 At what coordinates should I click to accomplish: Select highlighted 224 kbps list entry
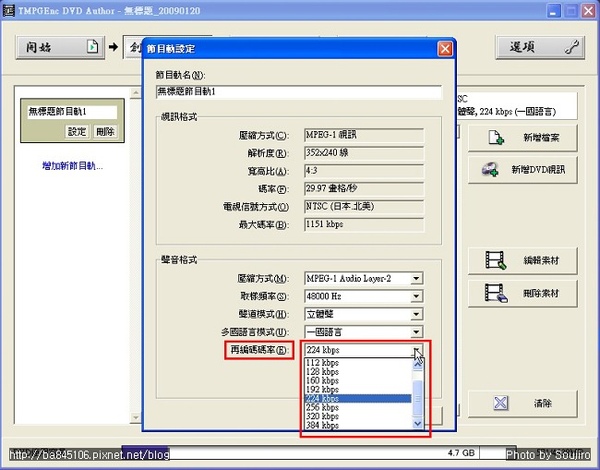pos(358,398)
